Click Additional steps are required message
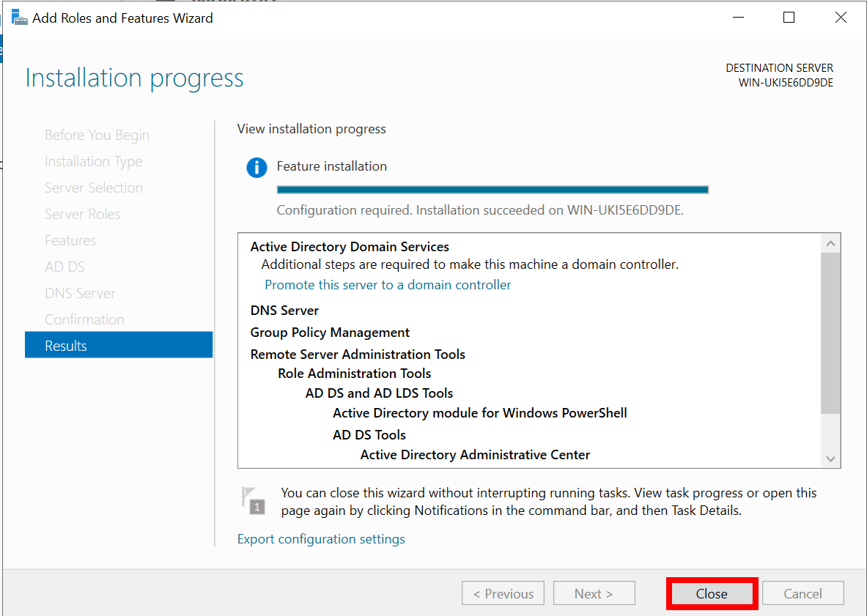This screenshot has height=616, width=867. 470,264
